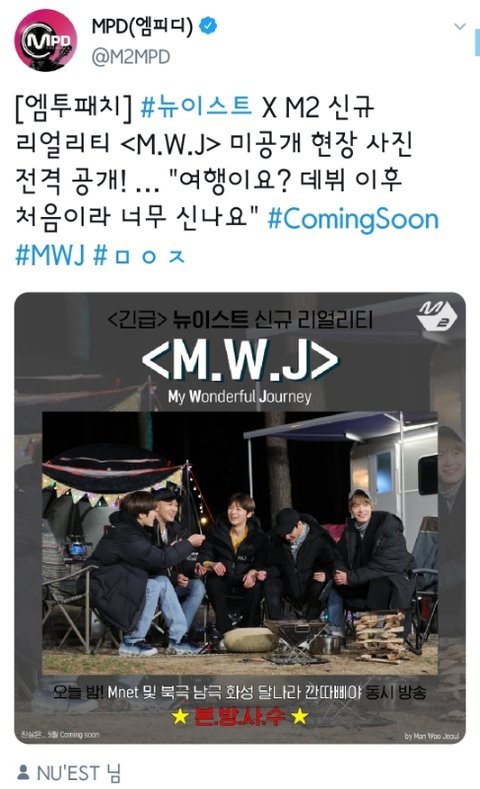This screenshot has width=480, height=789.
Task: Click the tagged-person silhouette icon
Action: [x=23, y=771]
